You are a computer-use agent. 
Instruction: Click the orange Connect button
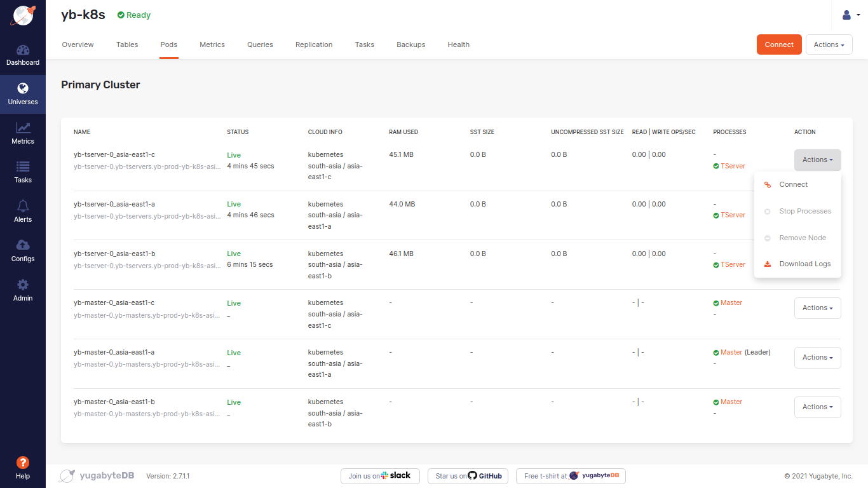(779, 44)
